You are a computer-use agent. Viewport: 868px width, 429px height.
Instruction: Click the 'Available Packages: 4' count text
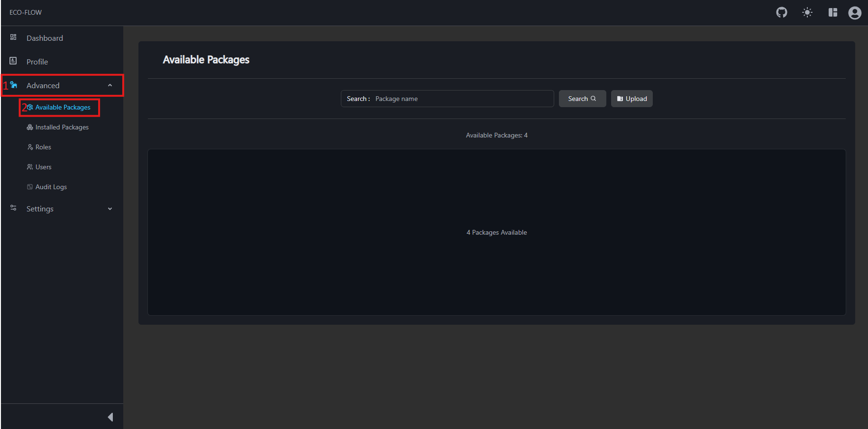[x=496, y=135]
